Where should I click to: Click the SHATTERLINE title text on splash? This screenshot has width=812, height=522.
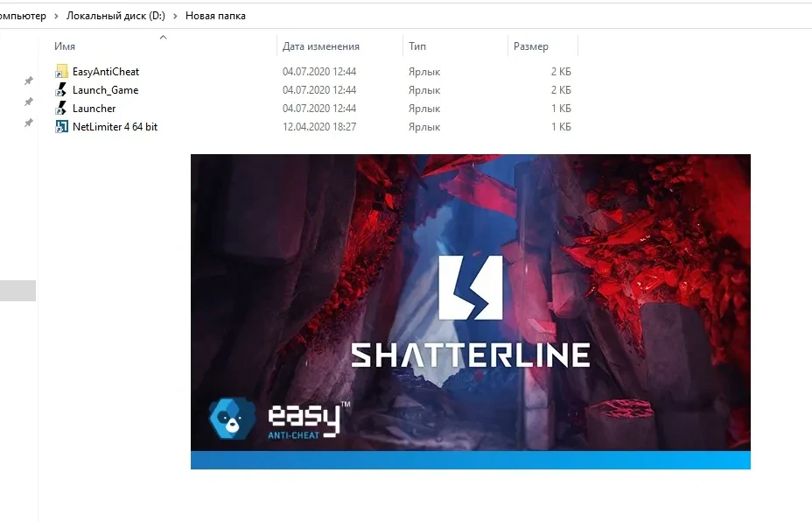click(x=470, y=355)
